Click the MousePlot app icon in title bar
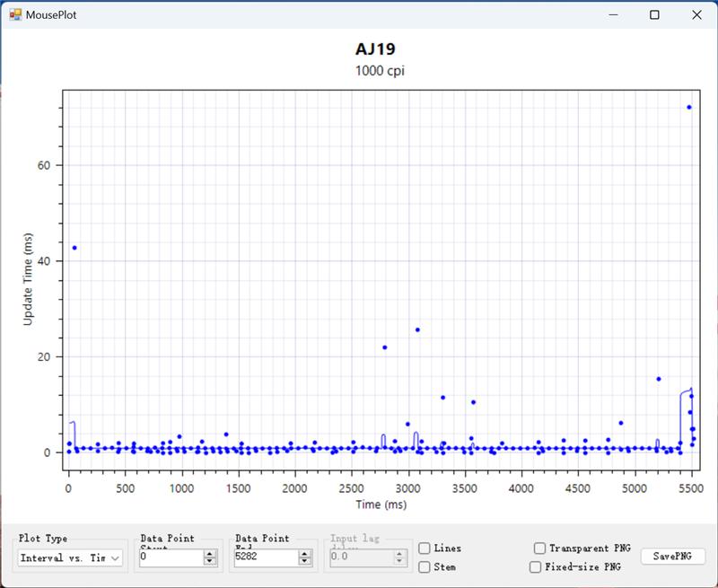The width and height of the screenshot is (718, 588). pyautogui.click(x=15, y=14)
